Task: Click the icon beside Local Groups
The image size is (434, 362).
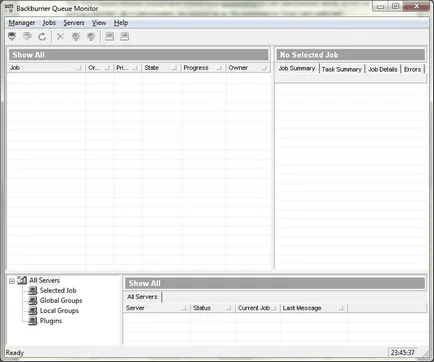Action: click(x=33, y=311)
